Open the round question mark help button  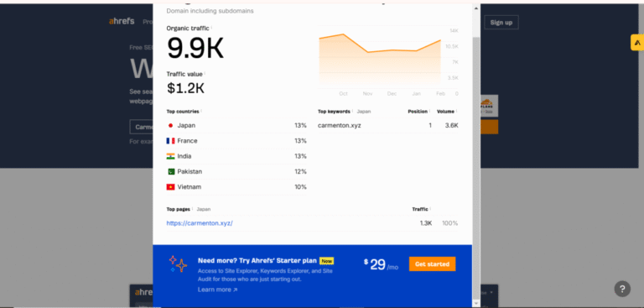[622, 289]
